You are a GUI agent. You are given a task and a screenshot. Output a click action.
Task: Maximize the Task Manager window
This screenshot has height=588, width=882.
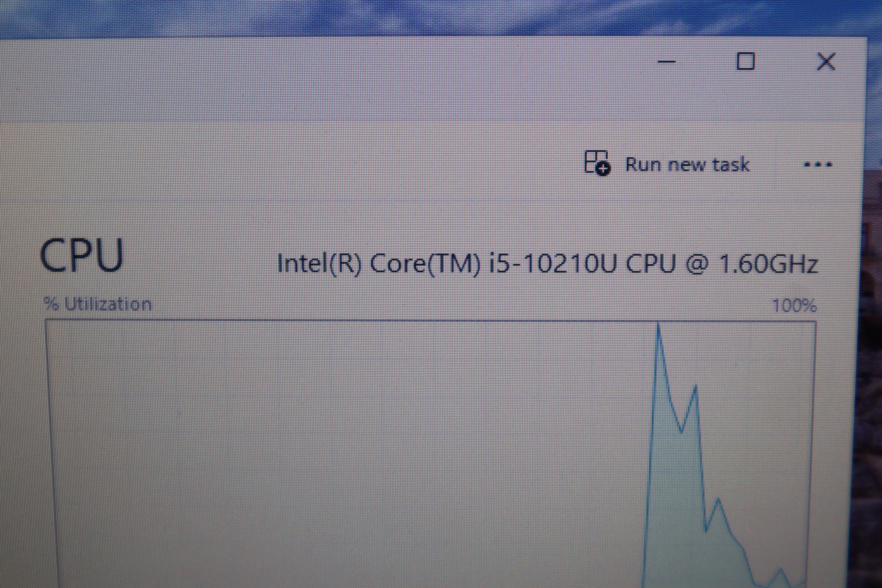[x=746, y=61]
